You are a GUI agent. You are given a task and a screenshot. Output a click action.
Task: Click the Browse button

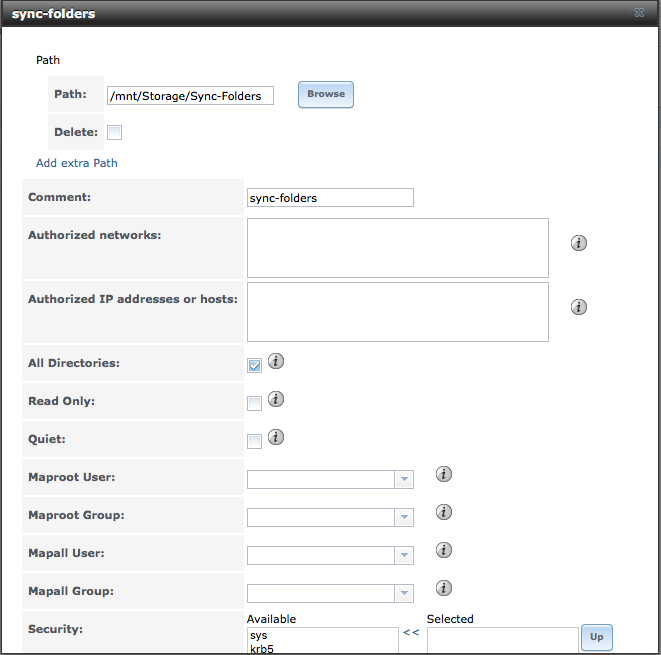pos(326,94)
